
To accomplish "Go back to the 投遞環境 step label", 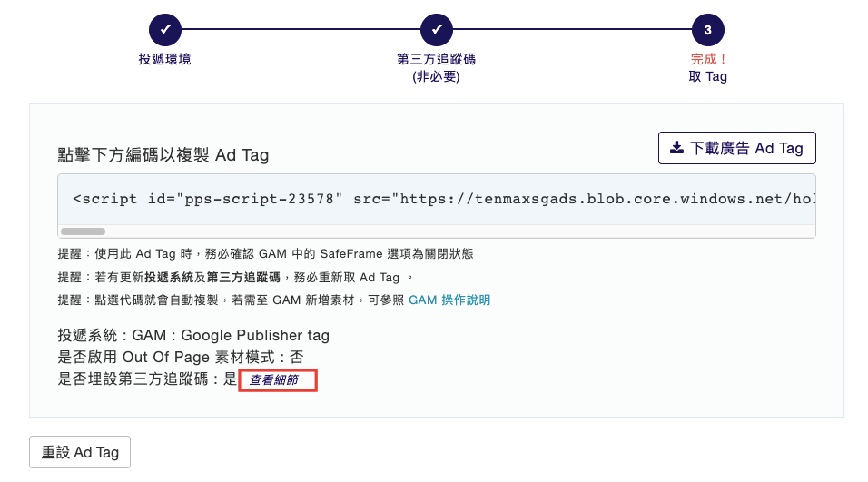I will (164, 59).
